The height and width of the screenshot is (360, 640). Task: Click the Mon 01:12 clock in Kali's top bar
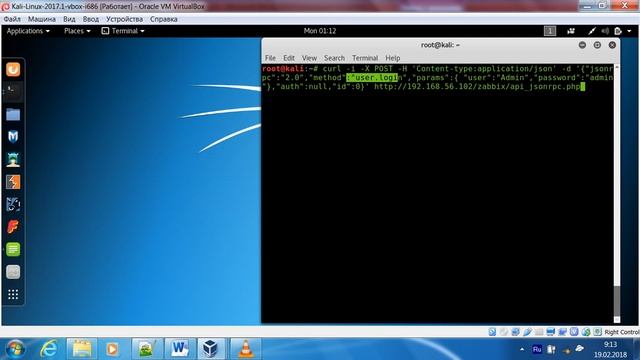click(320, 31)
